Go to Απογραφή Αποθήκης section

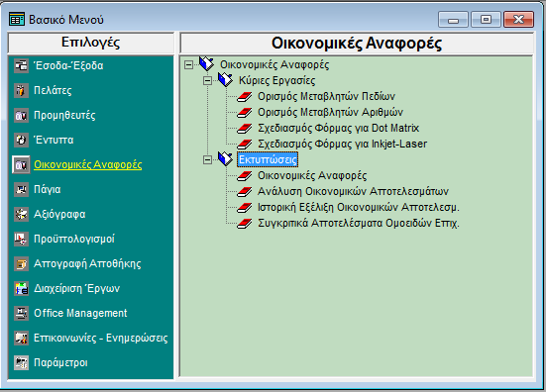[x=87, y=263]
